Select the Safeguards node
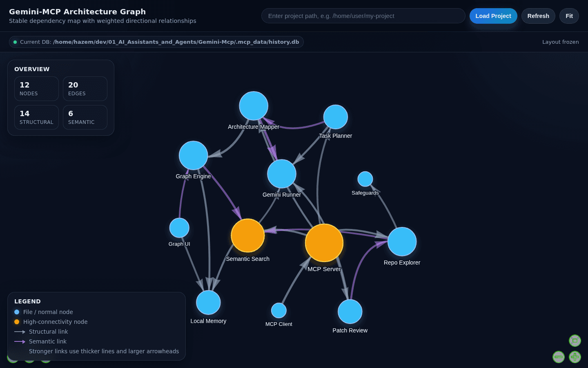 [x=365, y=179]
